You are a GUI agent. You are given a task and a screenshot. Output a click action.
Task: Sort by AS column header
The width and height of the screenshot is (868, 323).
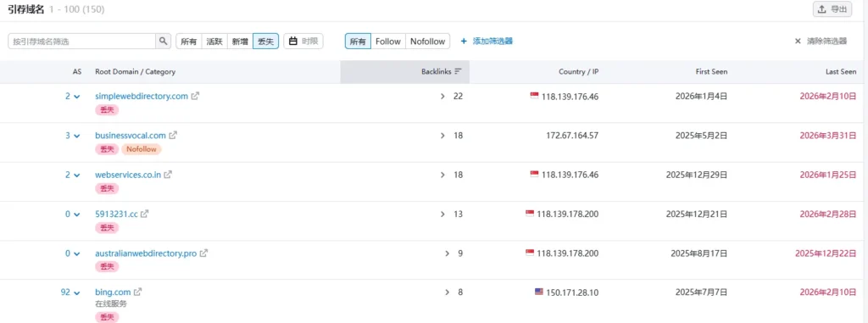click(x=77, y=71)
